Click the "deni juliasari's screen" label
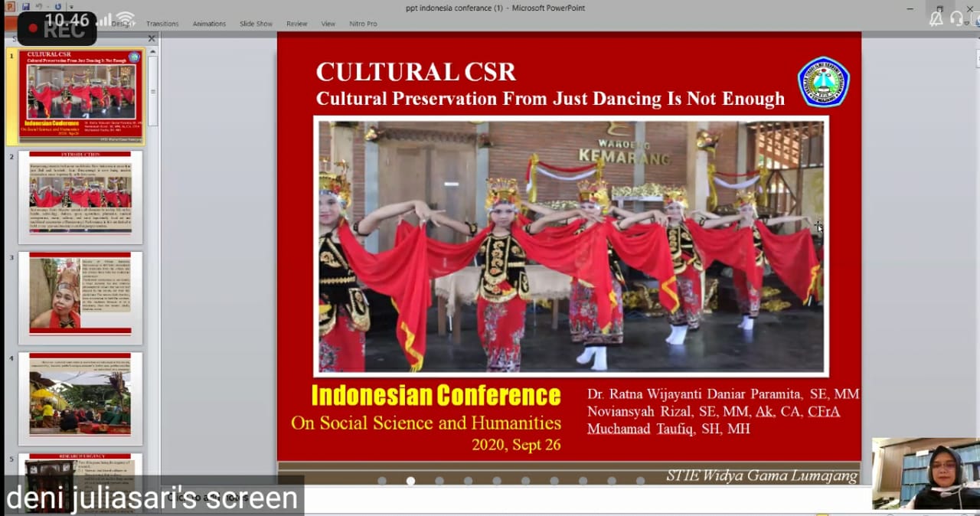Viewport: 980px width, 516px height. [x=152, y=498]
